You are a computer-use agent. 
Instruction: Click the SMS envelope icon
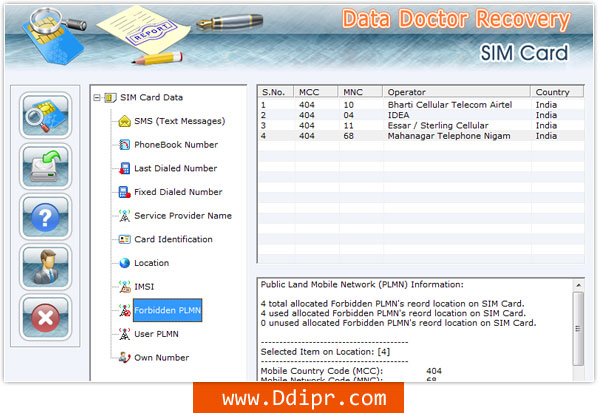point(124,121)
